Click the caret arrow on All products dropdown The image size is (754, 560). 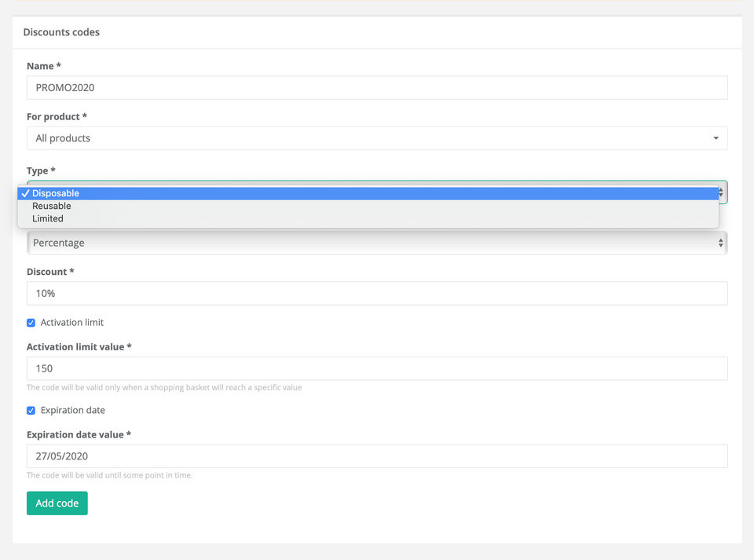click(x=716, y=138)
